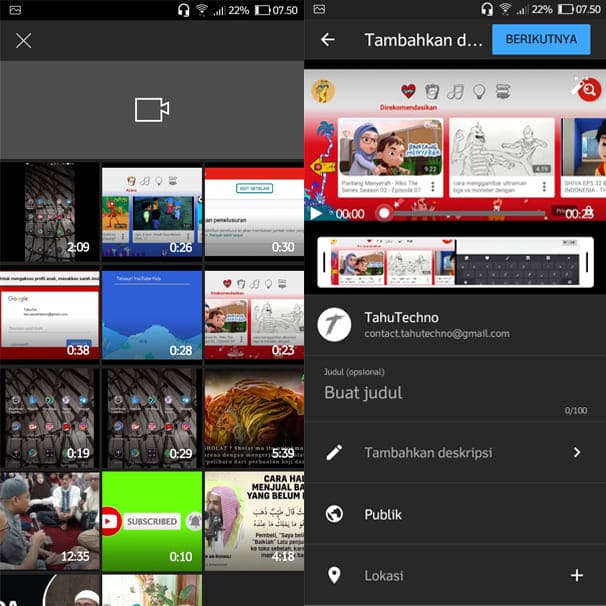Play the video preview
606x606 pixels.
[x=316, y=213]
